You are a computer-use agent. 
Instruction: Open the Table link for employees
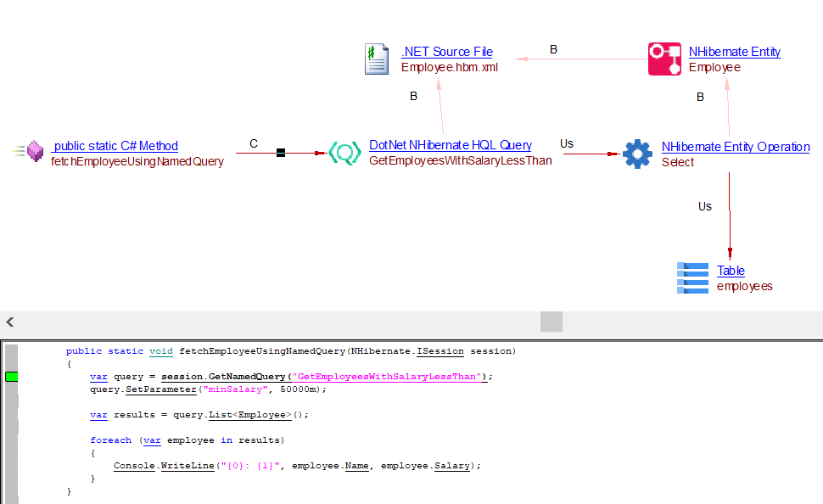point(731,271)
